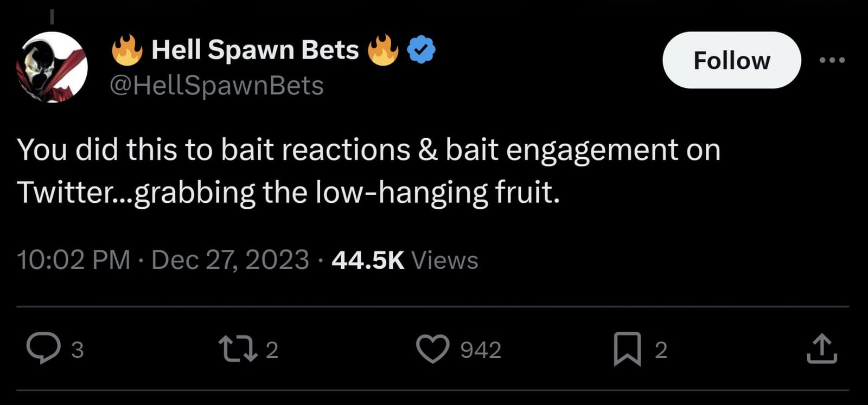
Task: Follow the Hell Spawn Bets account
Action: click(731, 60)
